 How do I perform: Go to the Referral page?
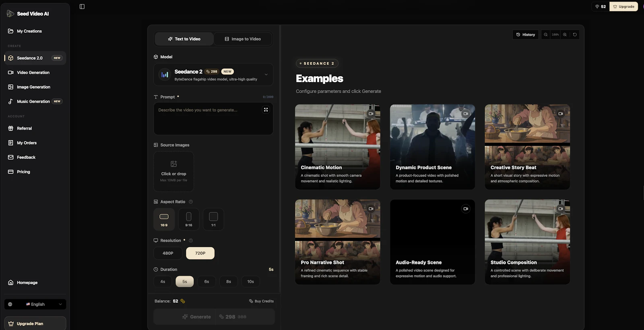(35, 129)
